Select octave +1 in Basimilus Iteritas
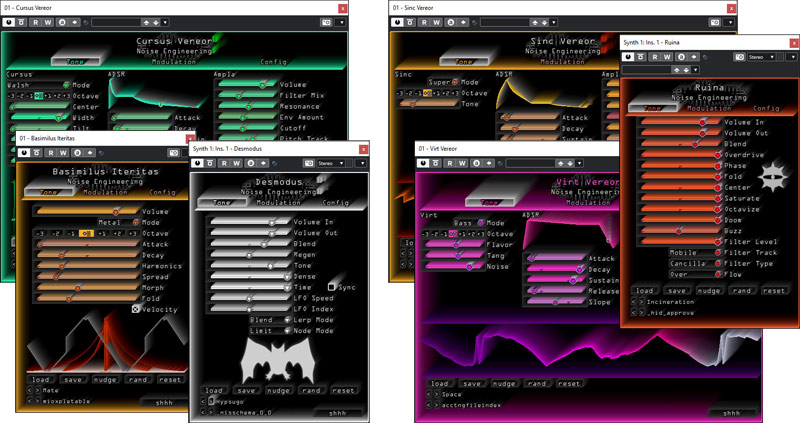 pyautogui.click(x=103, y=233)
